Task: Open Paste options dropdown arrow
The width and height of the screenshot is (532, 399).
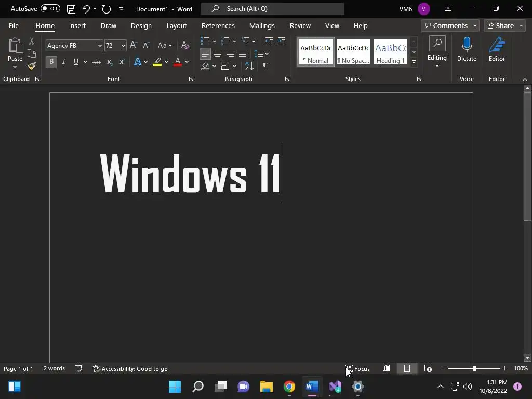Action: (15, 67)
